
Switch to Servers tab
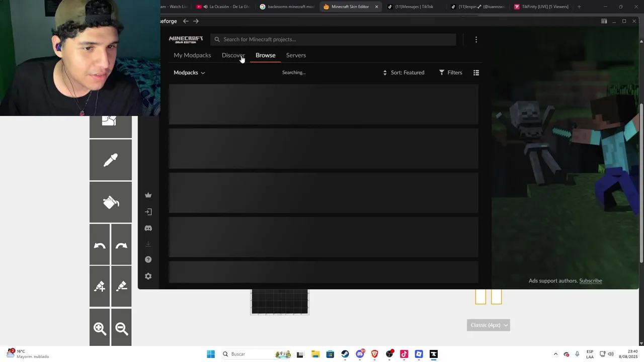296,55
